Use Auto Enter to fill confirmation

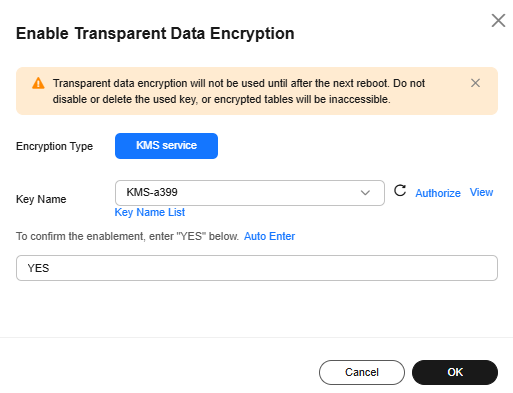click(269, 236)
